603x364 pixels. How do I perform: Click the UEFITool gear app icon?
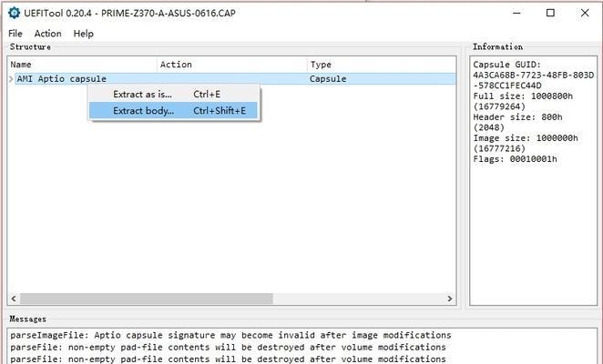pos(14,13)
